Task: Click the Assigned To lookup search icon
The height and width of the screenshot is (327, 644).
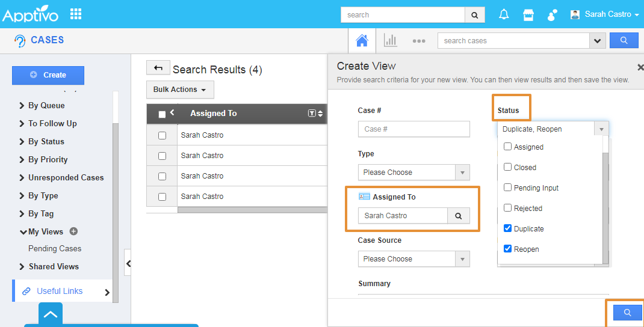Action: pos(458,216)
